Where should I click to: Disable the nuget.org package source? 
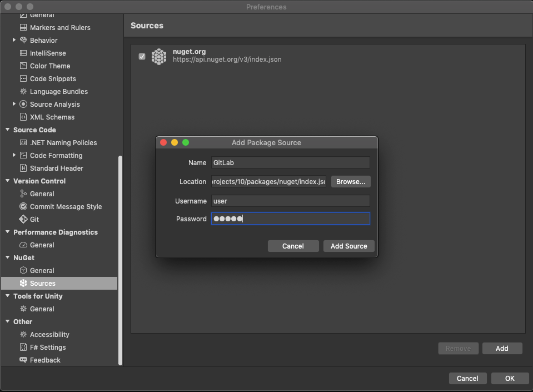[x=142, y=56]
